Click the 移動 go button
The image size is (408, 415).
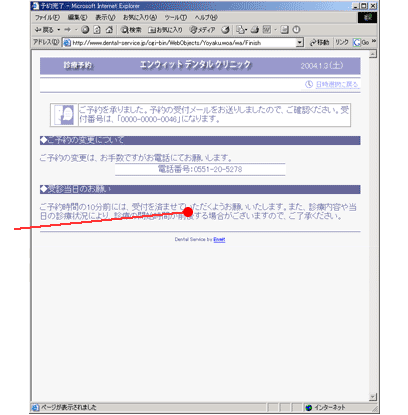click(x=319, y=43)
